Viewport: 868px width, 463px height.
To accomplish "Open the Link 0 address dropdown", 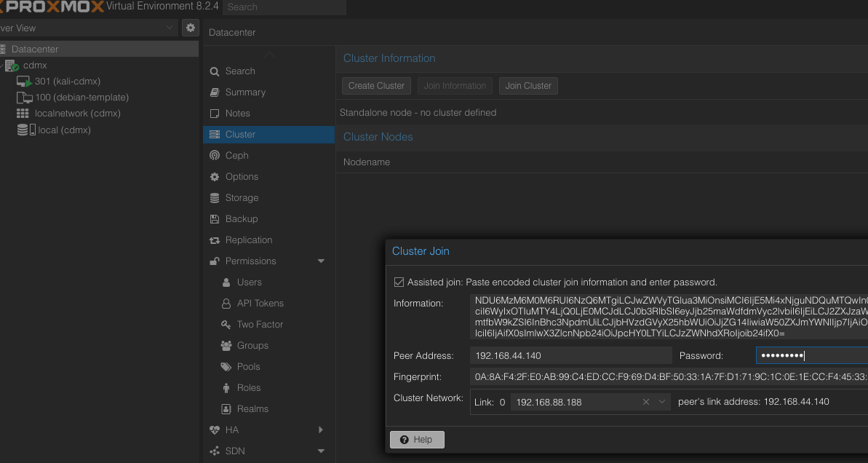I will [x=662, y=402].
